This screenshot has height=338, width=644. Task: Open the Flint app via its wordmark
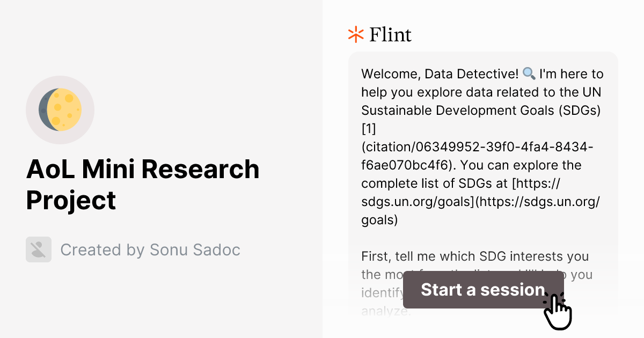[390, 34]
